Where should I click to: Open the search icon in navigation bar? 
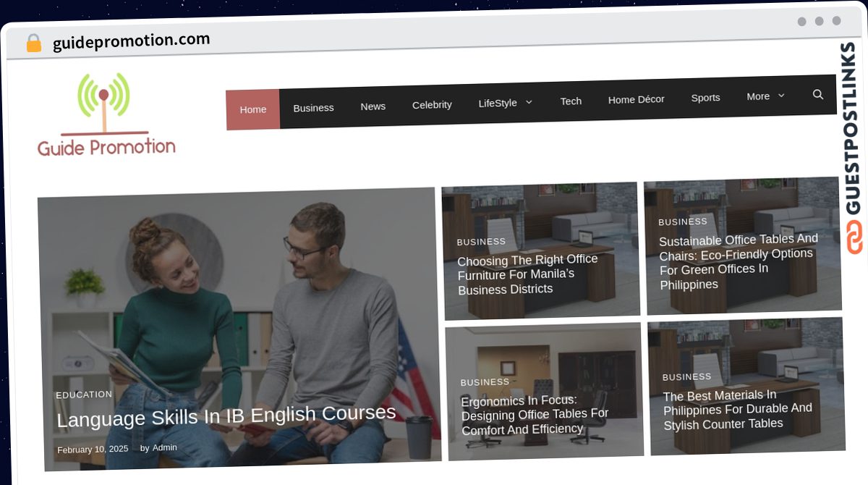(x=818, y=94)
